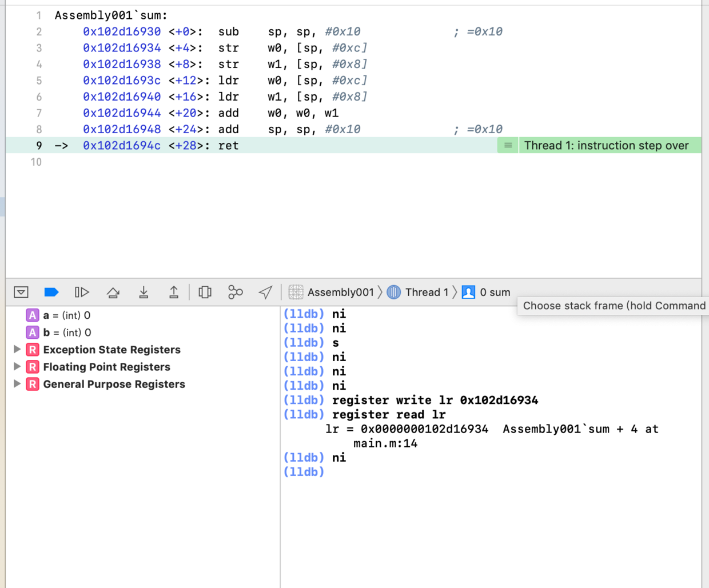Click the argument icon next to variable a
Screen dimensions: 709x588
pos(33,315)
